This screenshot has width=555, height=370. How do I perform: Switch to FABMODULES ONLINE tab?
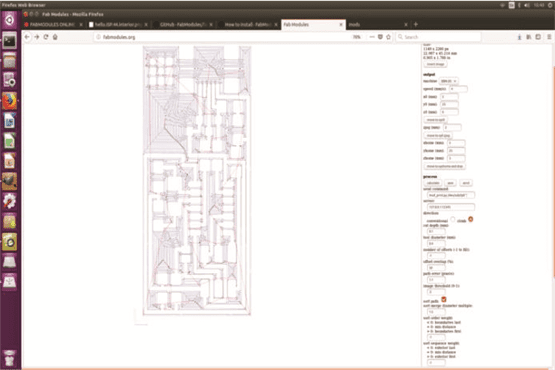pyautogui.click(x=52, y=24)
